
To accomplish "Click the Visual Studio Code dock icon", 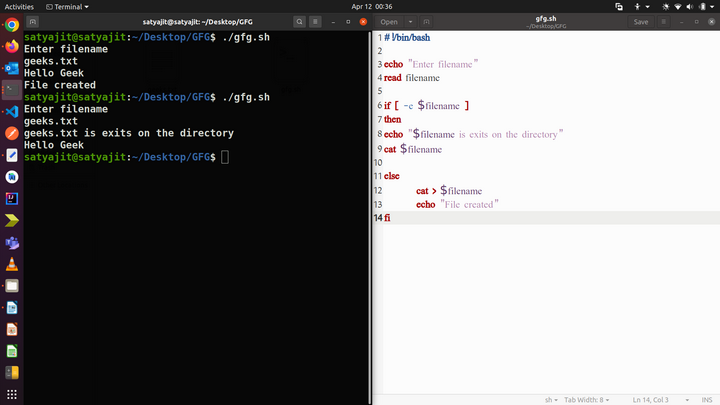I will tap(11, 111).
